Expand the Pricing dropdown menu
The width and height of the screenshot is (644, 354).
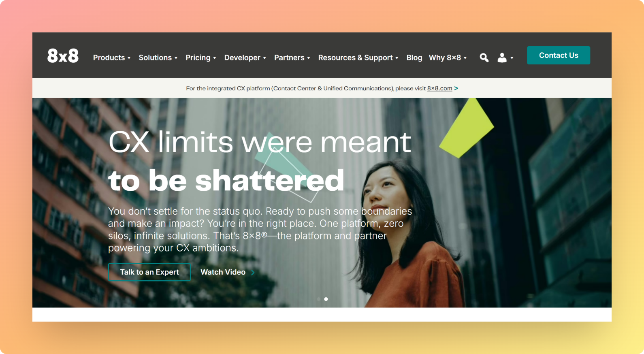click(x=201, y=58)
